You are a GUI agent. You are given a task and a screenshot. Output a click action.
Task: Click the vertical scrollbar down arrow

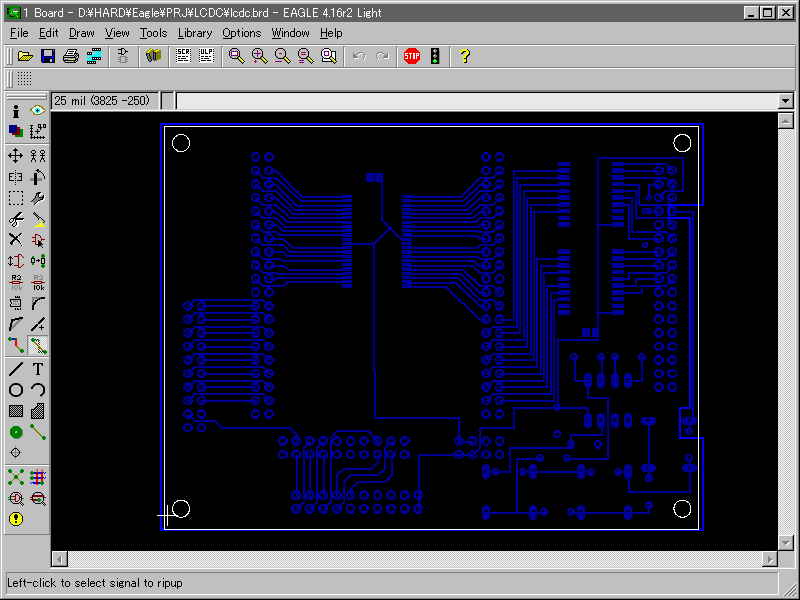pyautogui.click(x=786, y=543)
